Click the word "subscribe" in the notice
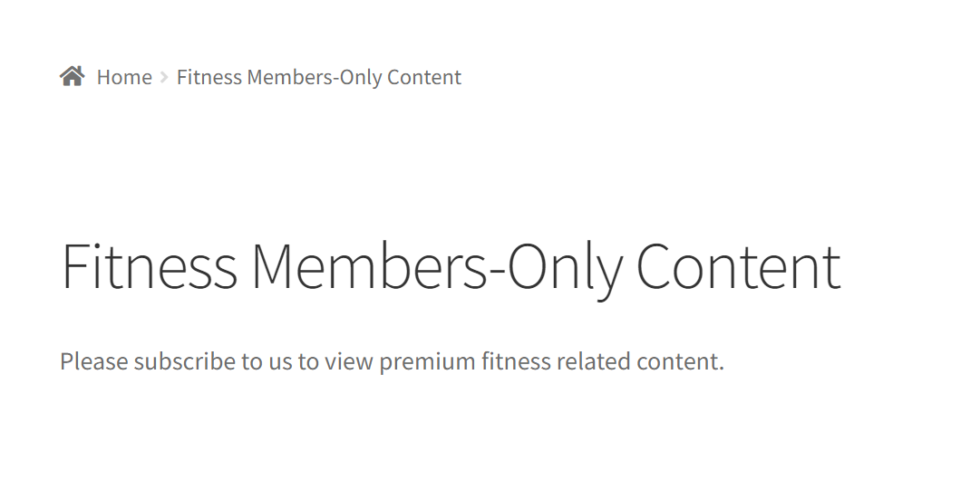The height and width of the screenshot is (480, 980). [x=184, y=361]
